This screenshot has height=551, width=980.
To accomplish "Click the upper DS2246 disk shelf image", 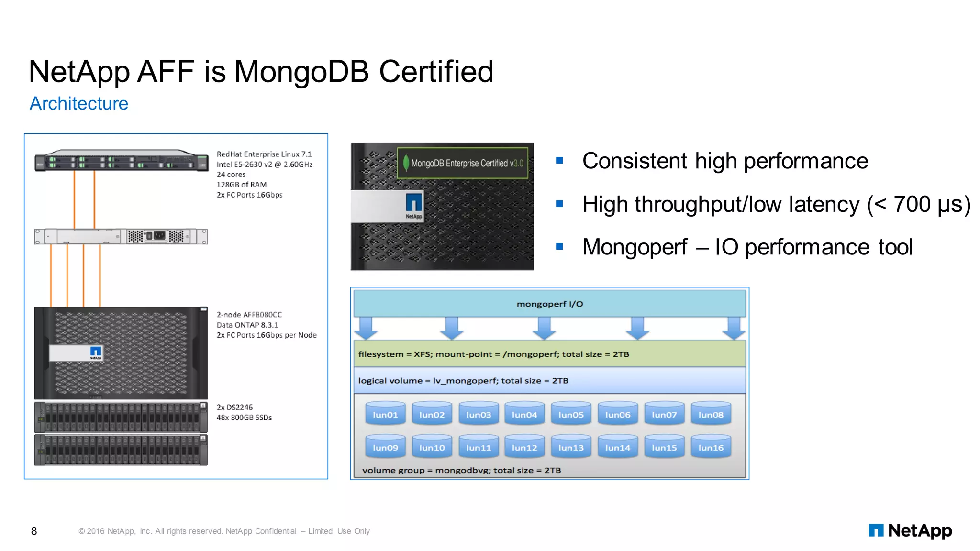I will [121, 417].
